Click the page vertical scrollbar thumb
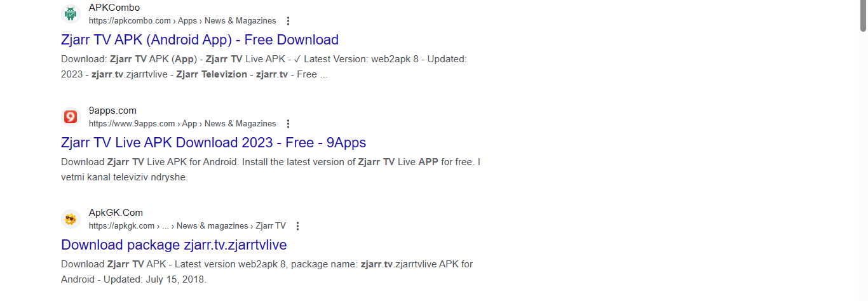The width and height of the screenshot is (868, 301). click(864, 15)
